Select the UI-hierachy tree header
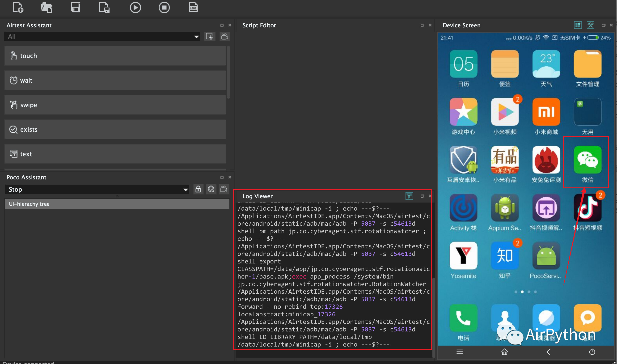Screen dimensions: 617x364 pyautogui.click(x=117, y=204)
